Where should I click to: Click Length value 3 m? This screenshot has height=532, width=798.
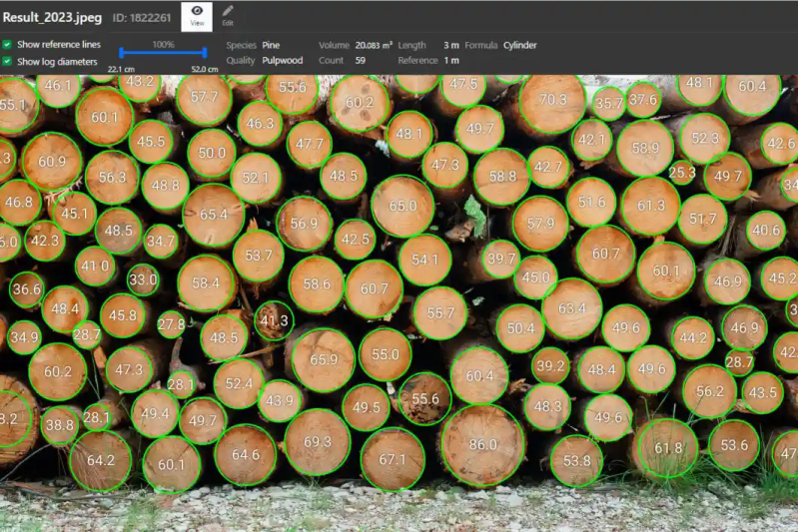coord(450,45)
